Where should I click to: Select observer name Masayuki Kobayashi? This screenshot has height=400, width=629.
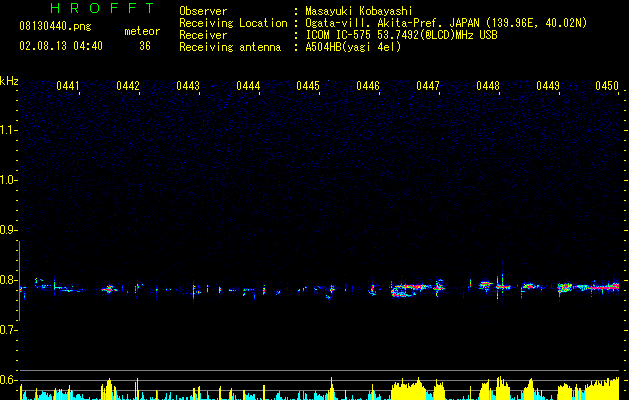point(359,11)
